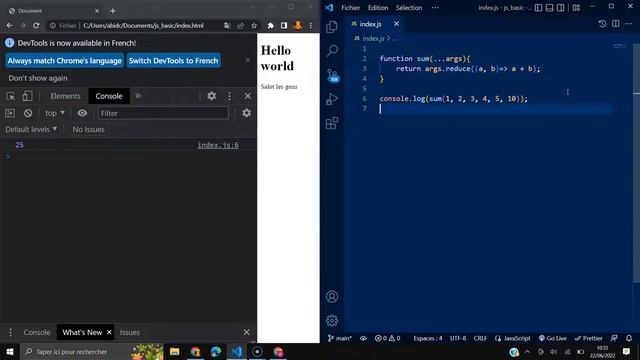Open Extensions view in VS Code
Viewport: 640px width, 360px height.
(x=332, y=123)
